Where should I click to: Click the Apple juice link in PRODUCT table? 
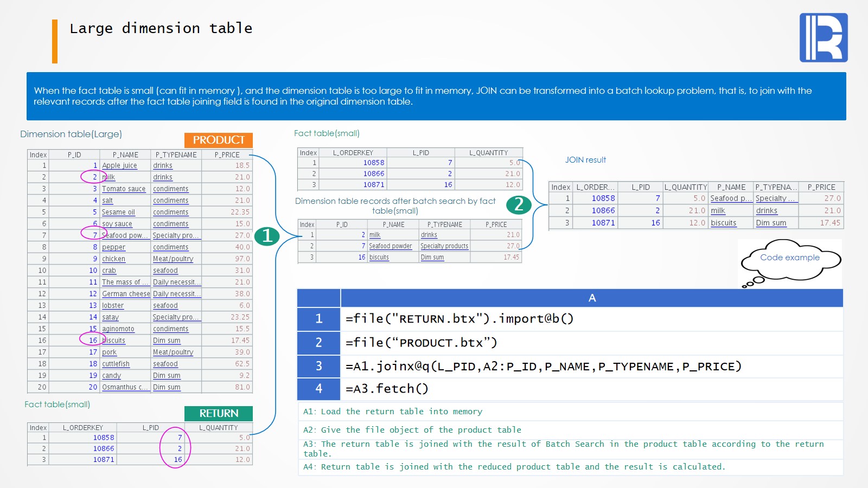tap(119, 166)
